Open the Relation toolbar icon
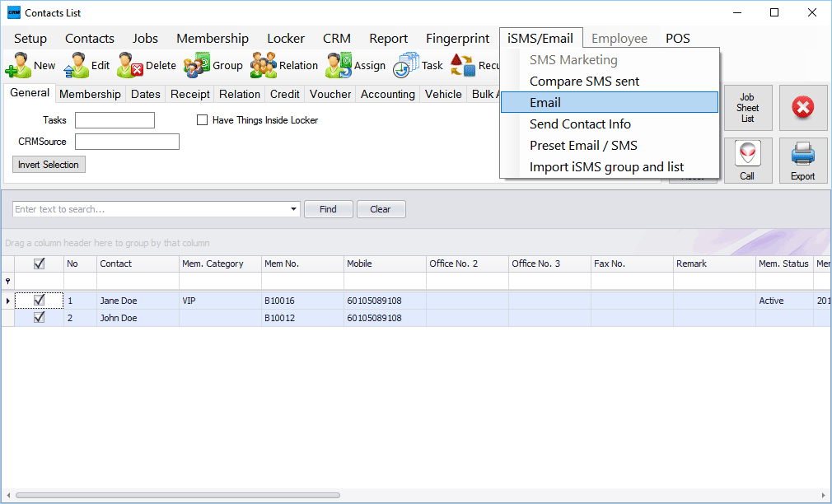The width and height of the screenshot is (832, 504). [x=263, y=65]
